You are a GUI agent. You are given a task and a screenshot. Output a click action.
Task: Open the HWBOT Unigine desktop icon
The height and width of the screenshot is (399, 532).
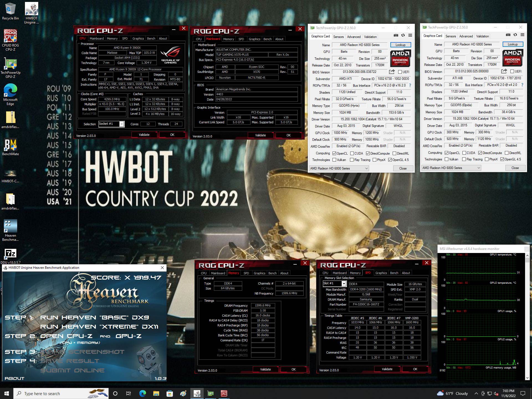(31, 13)
